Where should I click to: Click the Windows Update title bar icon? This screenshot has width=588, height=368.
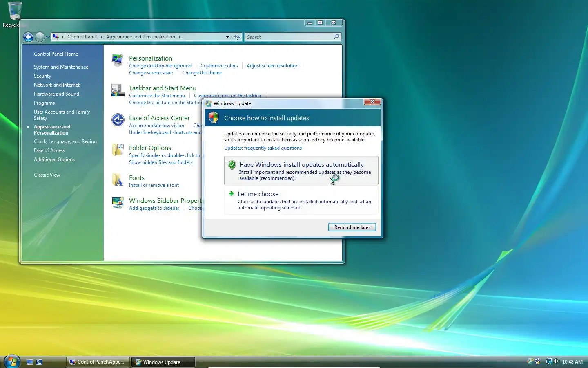coord(208,103)
